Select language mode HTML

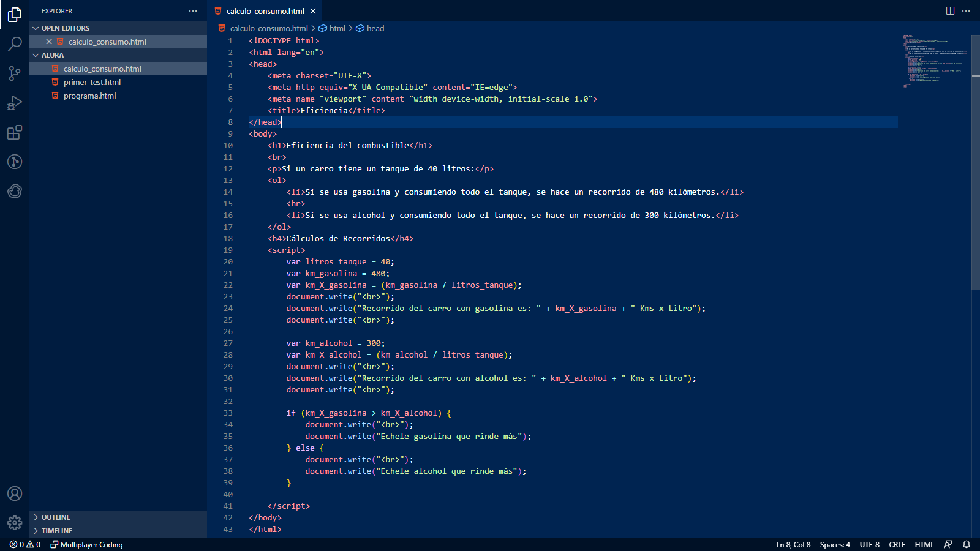pyautogui.click(x=924, y=544)
